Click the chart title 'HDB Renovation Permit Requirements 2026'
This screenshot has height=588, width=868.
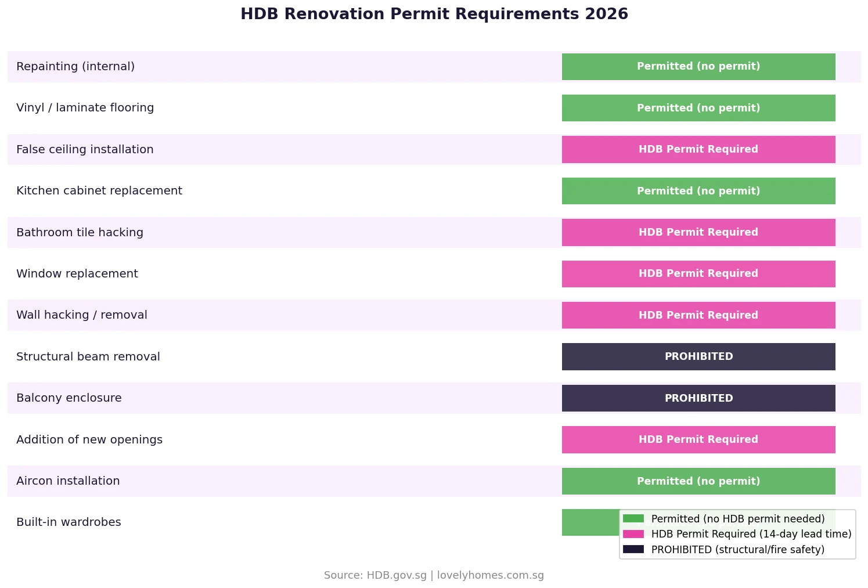(434, 14)
